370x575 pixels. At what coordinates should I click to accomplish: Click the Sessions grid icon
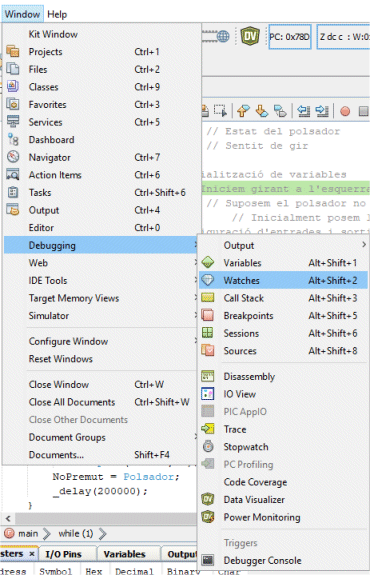(x=208, y=333)
